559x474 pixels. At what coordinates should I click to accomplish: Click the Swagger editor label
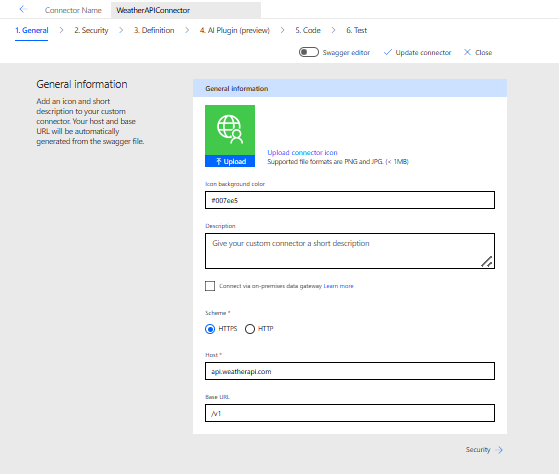[346, 52]
